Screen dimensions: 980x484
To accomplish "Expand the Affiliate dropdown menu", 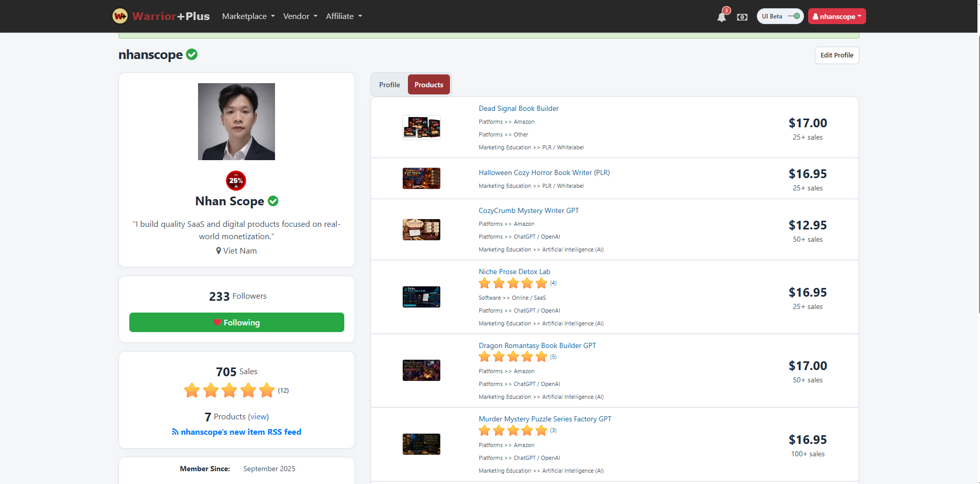I will tap(344, 16).
